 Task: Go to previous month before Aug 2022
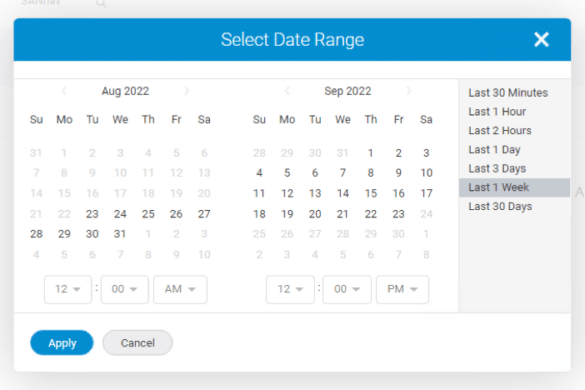coord(64,91)
